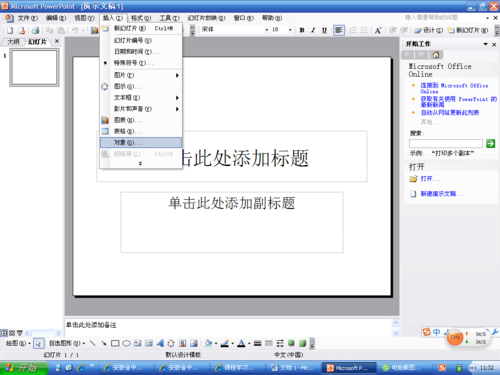
Task: Click the green search arrow button
Action: point(490,144)
